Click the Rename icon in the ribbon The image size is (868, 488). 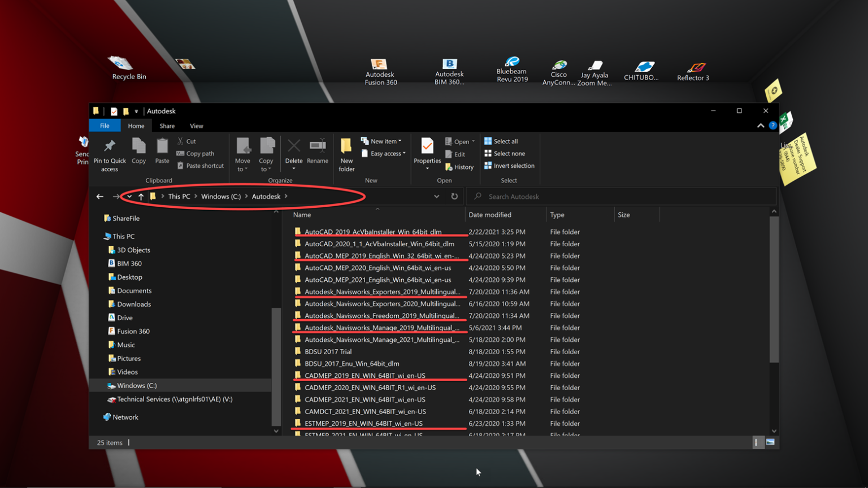[318, 151]
